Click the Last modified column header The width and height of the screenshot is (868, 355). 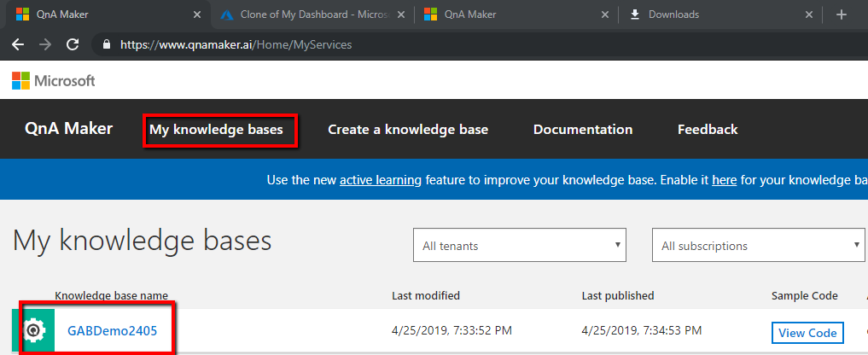click(x=426, y=296)
